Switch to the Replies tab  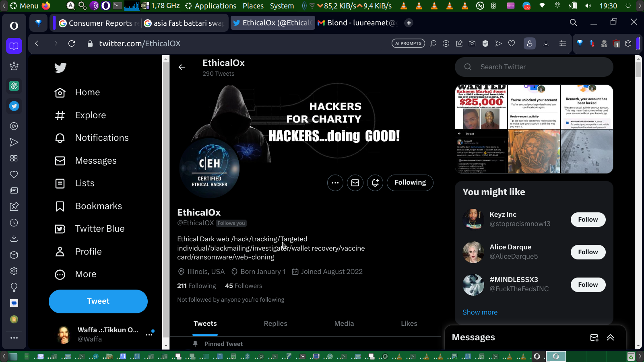coord(276,324)
